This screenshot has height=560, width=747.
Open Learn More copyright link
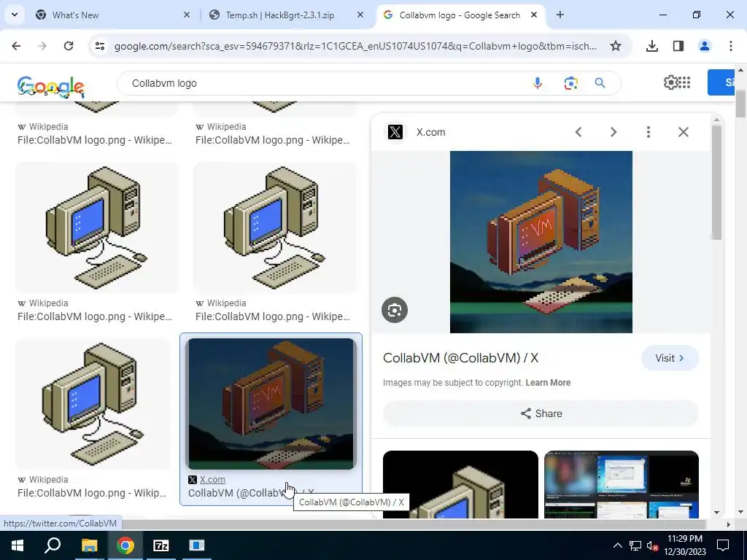coord(548,383)
